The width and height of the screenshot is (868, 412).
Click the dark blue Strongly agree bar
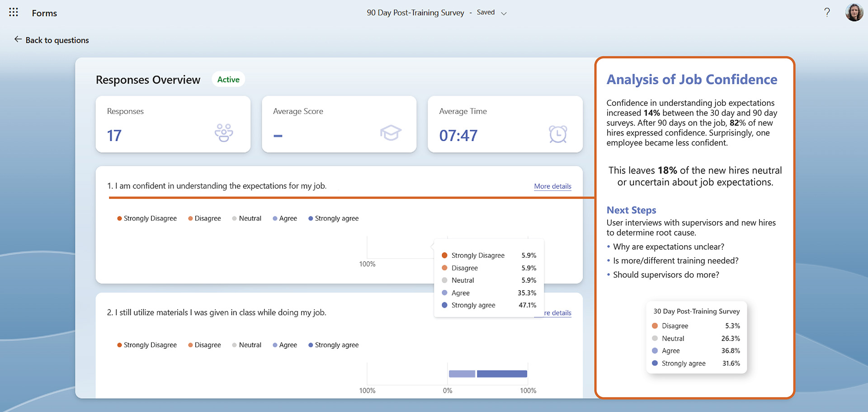502,374
